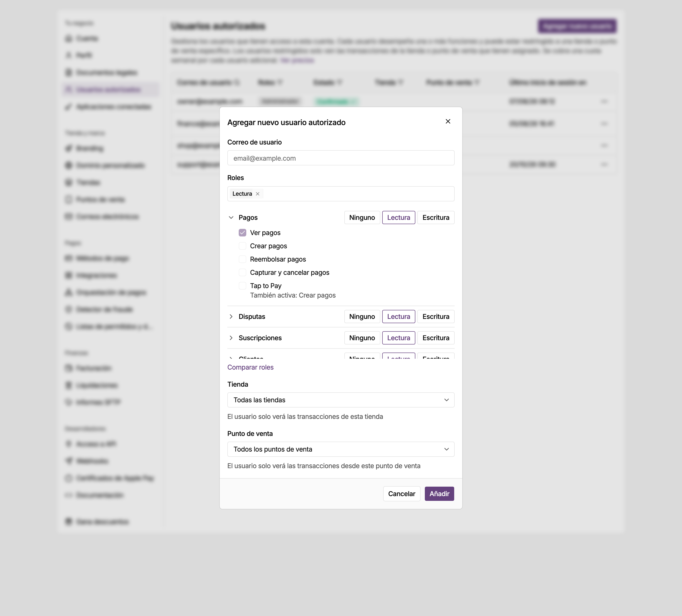Select Lectura for Disputas
This screenshot has width=682, height=616.
399,317
